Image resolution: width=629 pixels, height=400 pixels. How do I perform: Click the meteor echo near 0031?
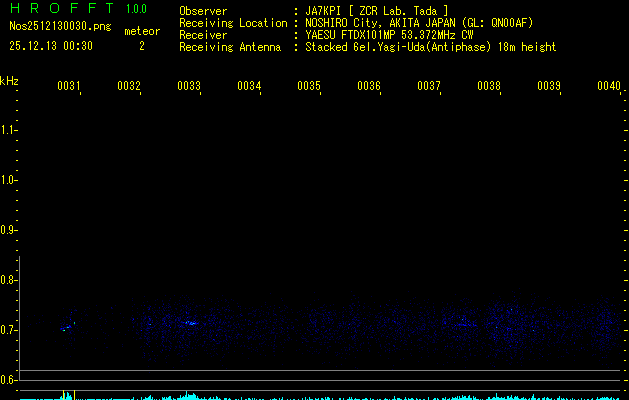point(68,326)
